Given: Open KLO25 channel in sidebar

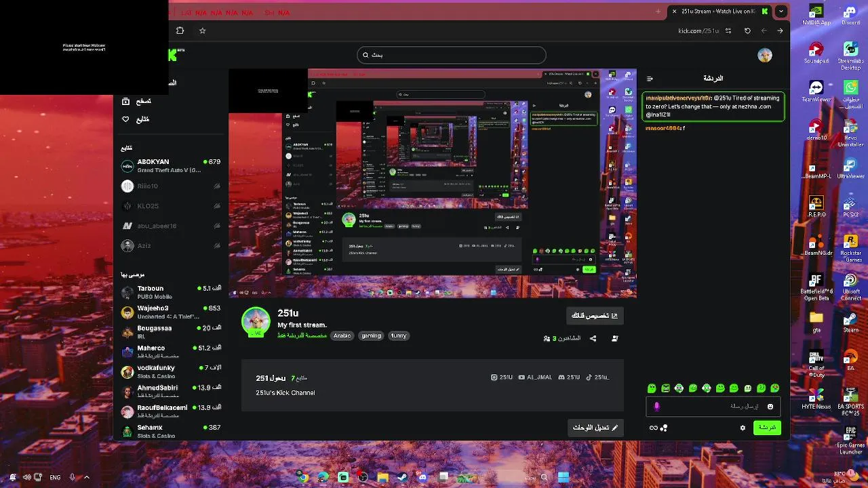Looking at the screenshot, I should coord(170,206).
